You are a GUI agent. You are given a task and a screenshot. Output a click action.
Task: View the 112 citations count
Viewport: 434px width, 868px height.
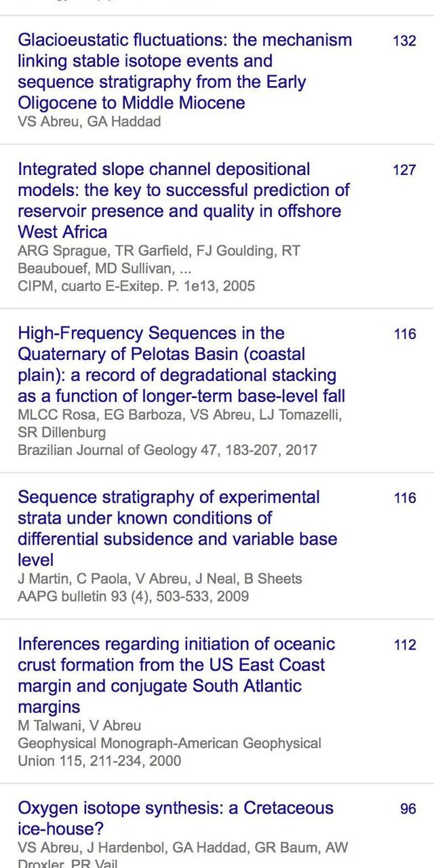(405, 645)
